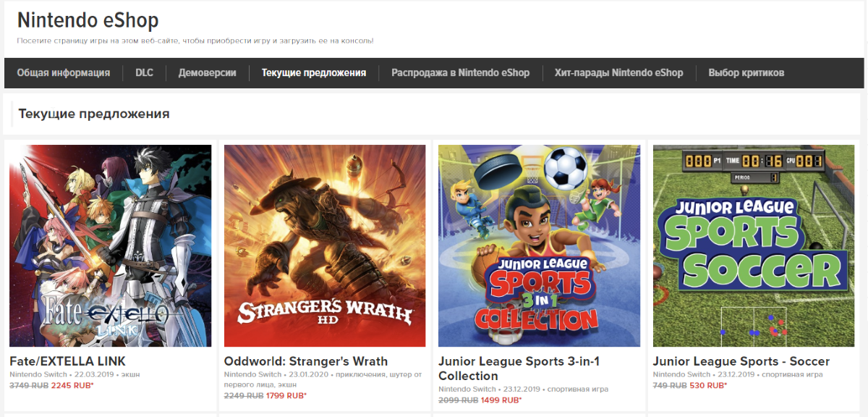Open Junior League Sports Soccer cover image
Screen dimensions: 868x417
pyautogui.click(x=754, y=245)
